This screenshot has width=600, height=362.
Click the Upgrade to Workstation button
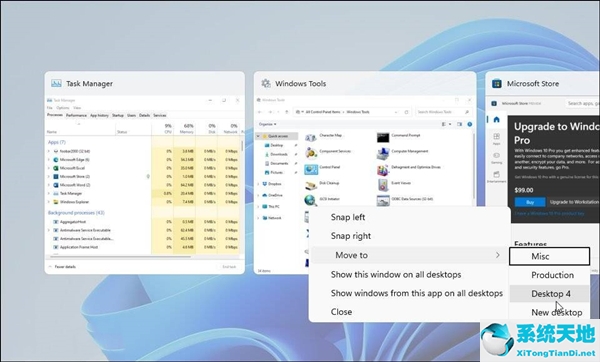pos(573,202)
